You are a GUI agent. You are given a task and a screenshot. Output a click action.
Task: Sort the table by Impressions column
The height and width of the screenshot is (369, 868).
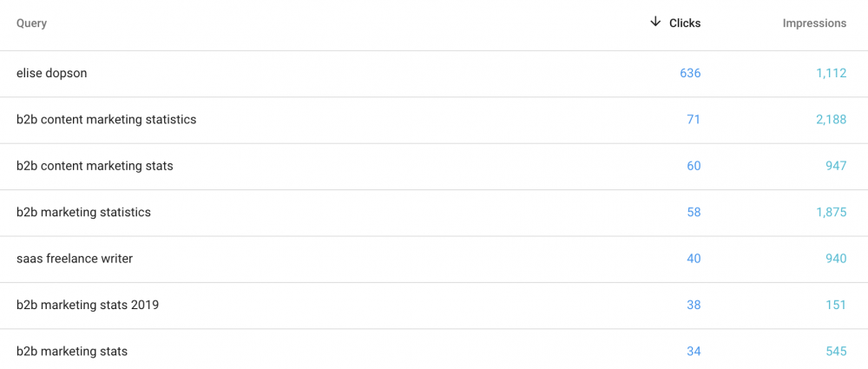tap(814, 23)
